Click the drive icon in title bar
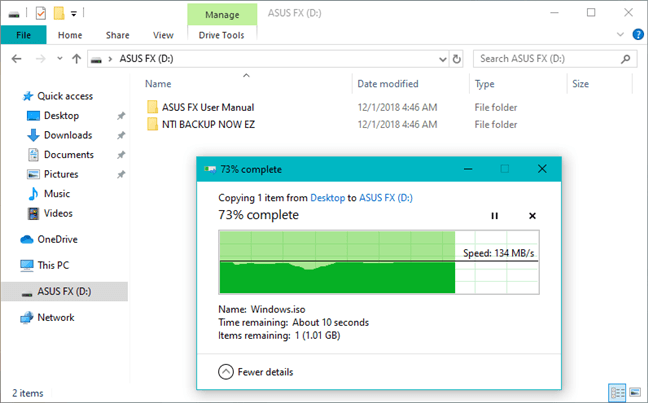The image size is (648, 403). tap(14, 14)
